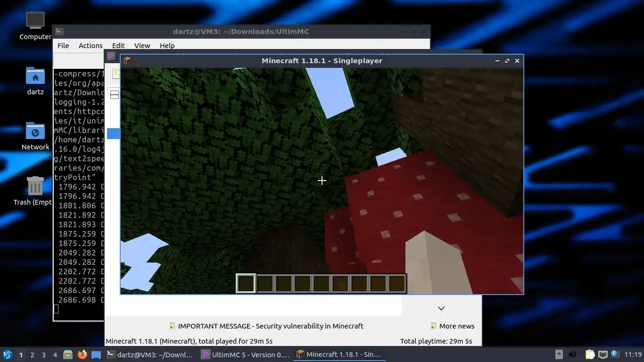The image size is (644, 362).
Task: Click the removable media tray icon
Action: coord(559,354)
